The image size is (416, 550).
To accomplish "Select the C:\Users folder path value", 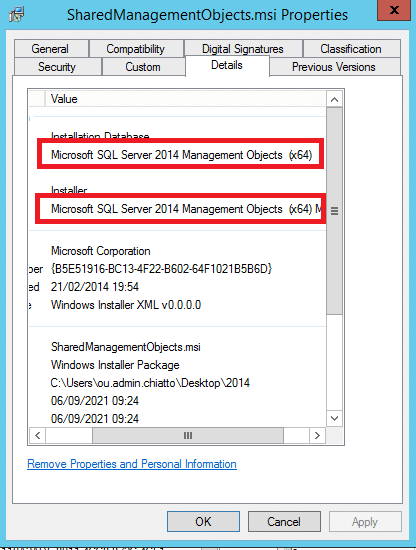I will point(150,383).
